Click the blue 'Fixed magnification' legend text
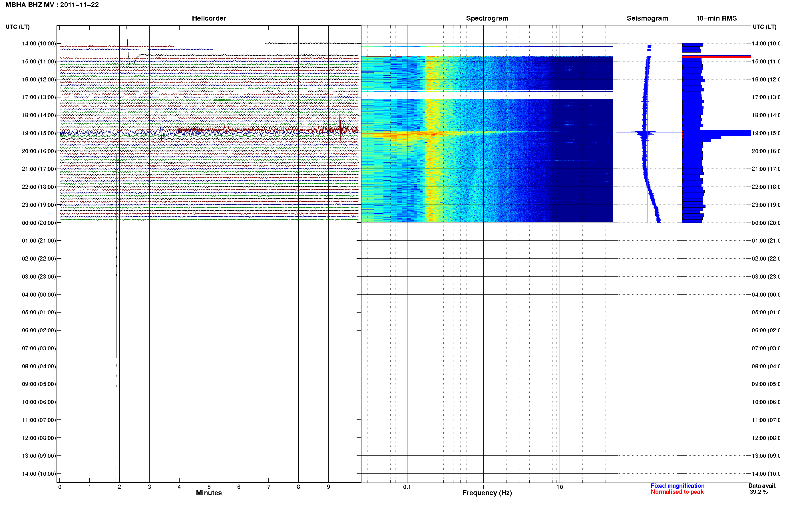 pos(678,486)
